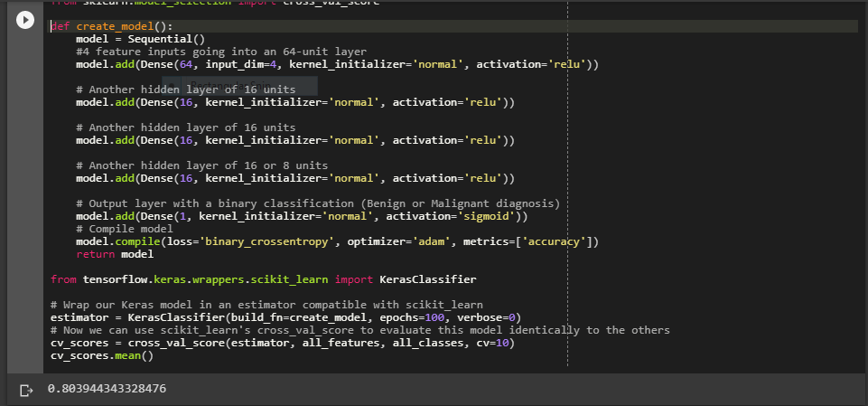This screenshot has width=868, height=406.
Task: Click the comment about scikit_learn's cross_val_score
Action: click(360, 331)
